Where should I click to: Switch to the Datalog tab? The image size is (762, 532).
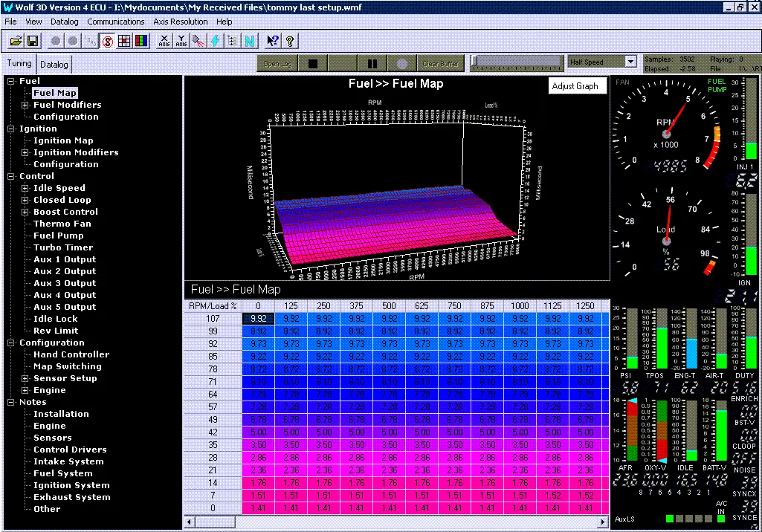(54, 65)
